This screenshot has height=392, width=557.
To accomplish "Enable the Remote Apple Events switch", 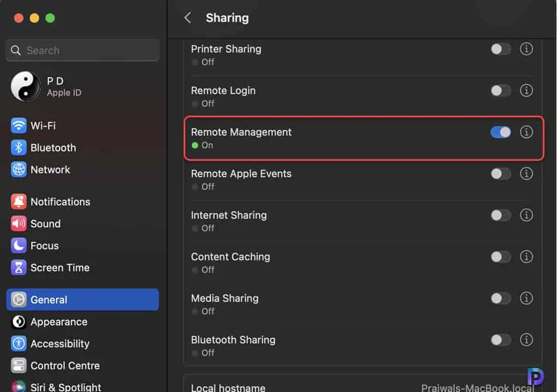I will (x=501, y=174).
